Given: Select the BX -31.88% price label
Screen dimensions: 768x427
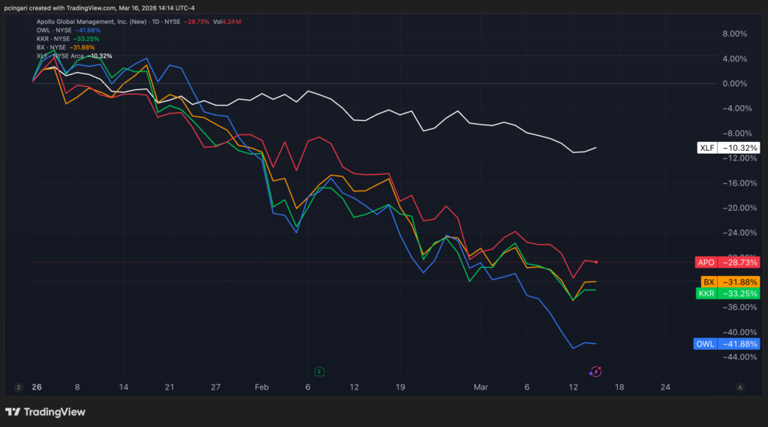Looking at the screenshot, I should pos(730,282).
